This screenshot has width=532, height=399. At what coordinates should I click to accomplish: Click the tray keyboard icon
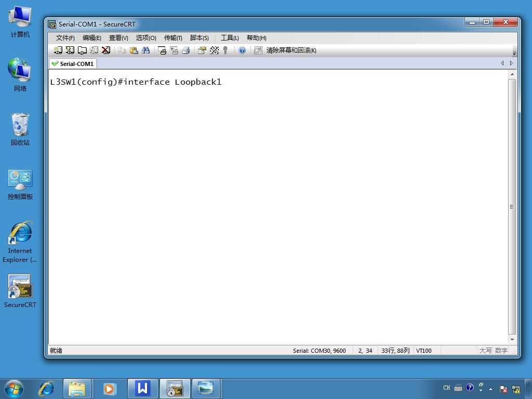click(x=458, y=388)
